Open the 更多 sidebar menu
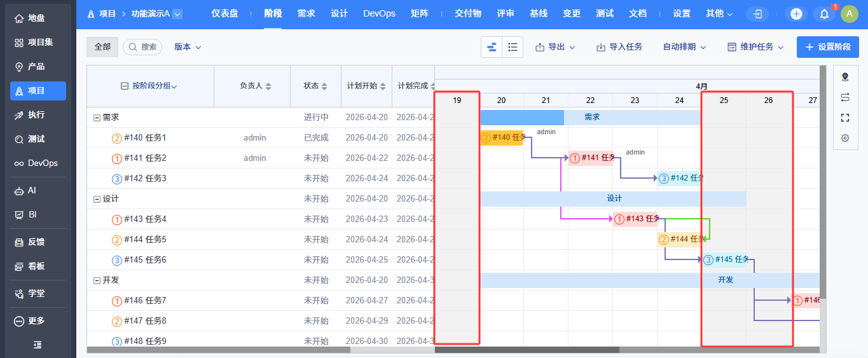 [x=38, y=321]
